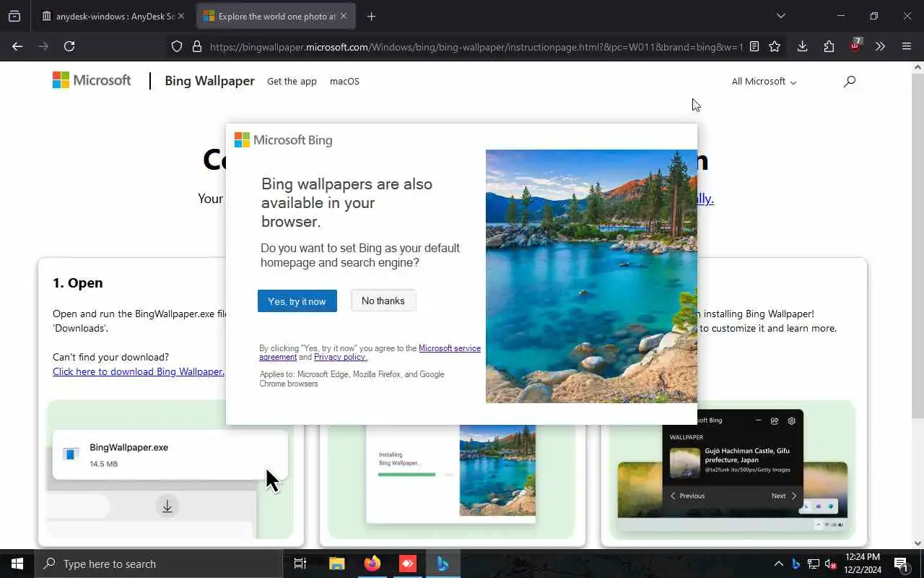Image resolution: width=924 pixels, height=578 pixels.
Task: Open the Firefox downloads arrow icon
Action: [x=802, y=46]
